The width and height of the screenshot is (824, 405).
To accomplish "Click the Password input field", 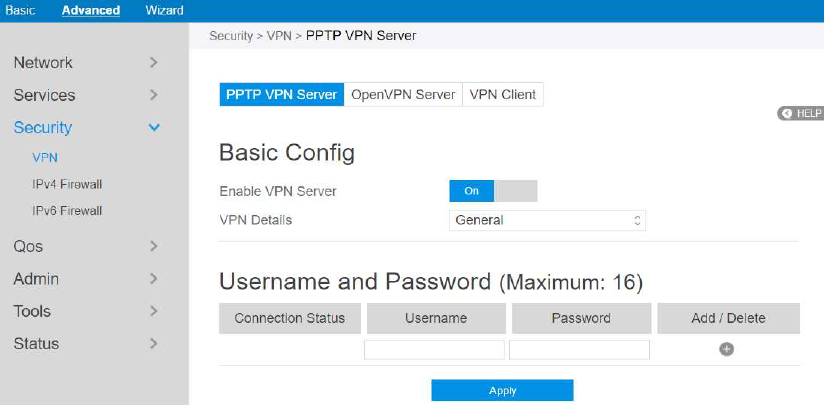I will click(579, 350).
